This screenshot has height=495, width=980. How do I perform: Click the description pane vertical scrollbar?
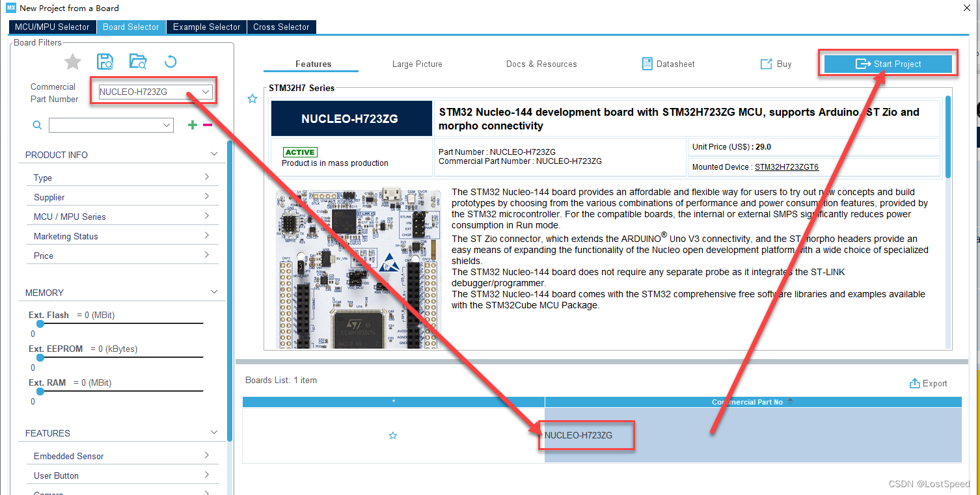tap(948, 137)
